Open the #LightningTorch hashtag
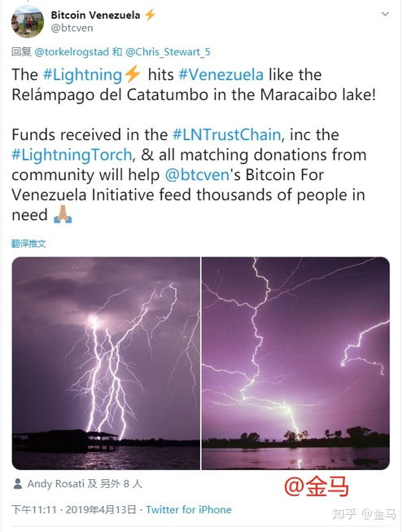The image size is (407, 532). 72,155
